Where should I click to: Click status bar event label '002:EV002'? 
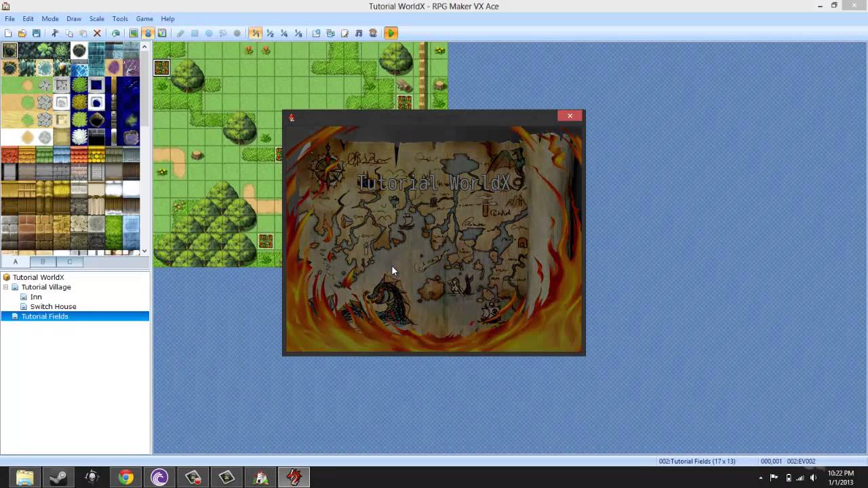coord(801,462)
